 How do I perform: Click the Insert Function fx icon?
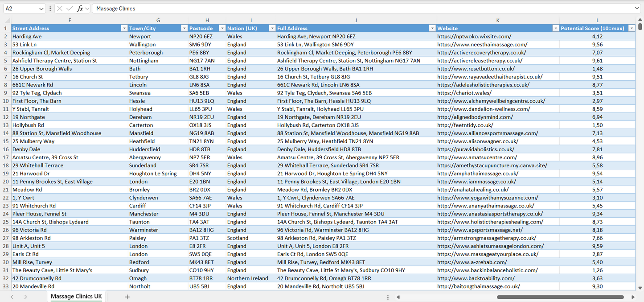click(80, 8)
